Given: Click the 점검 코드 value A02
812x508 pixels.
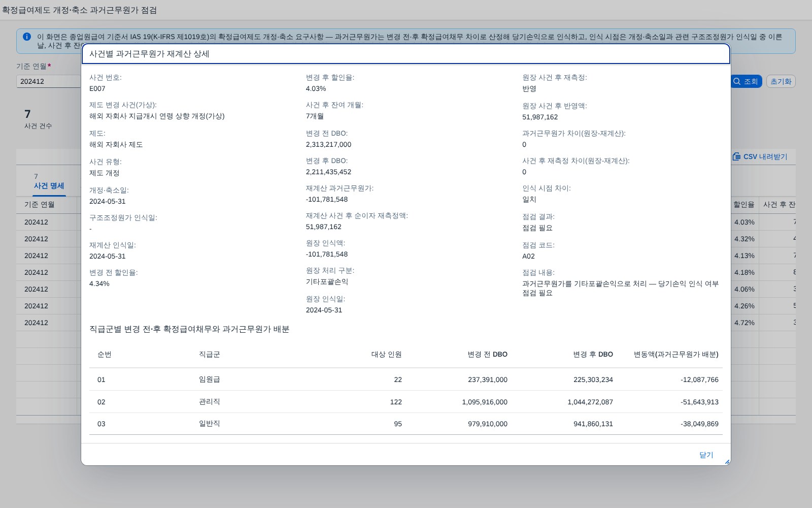Looking at the screenshot, I should click(x=528, y=256).
